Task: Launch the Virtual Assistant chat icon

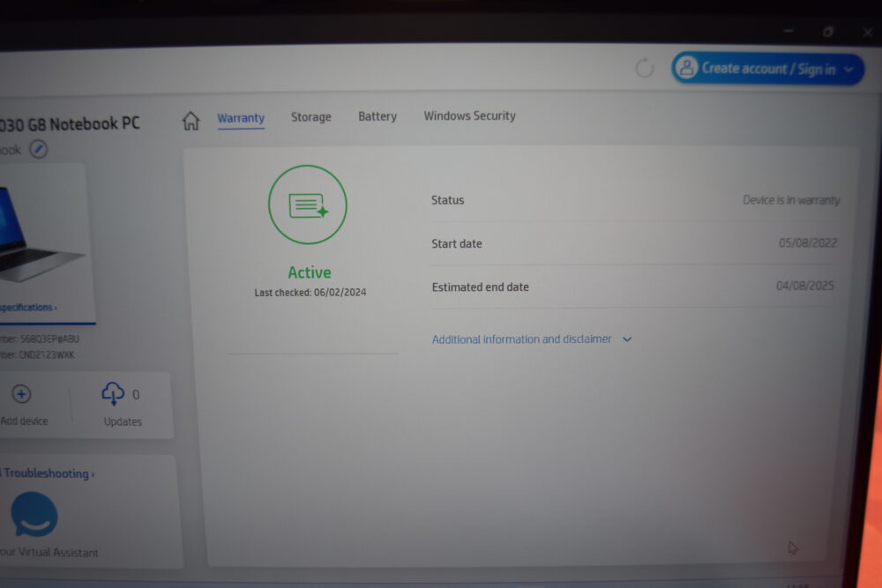Action: 34,514
